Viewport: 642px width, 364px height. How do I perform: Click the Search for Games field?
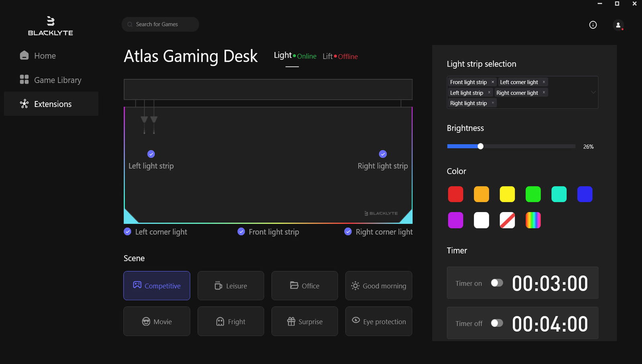(x=160, y=24)
